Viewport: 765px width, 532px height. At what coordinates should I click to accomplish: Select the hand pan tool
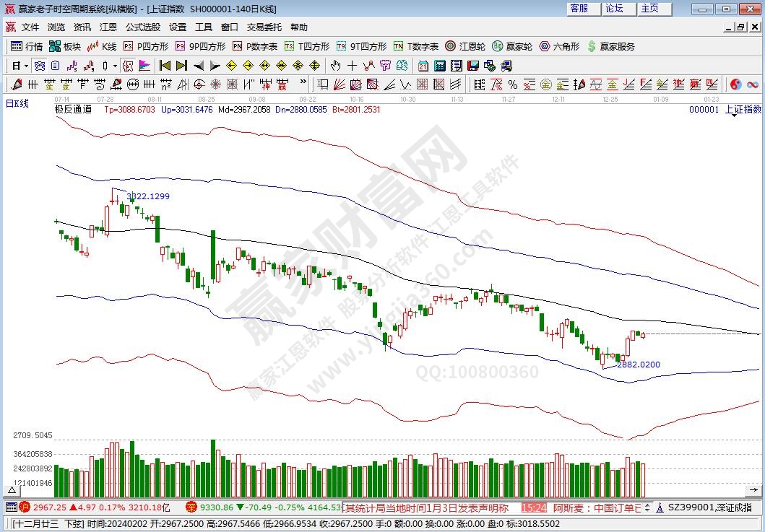click(335, 66)
